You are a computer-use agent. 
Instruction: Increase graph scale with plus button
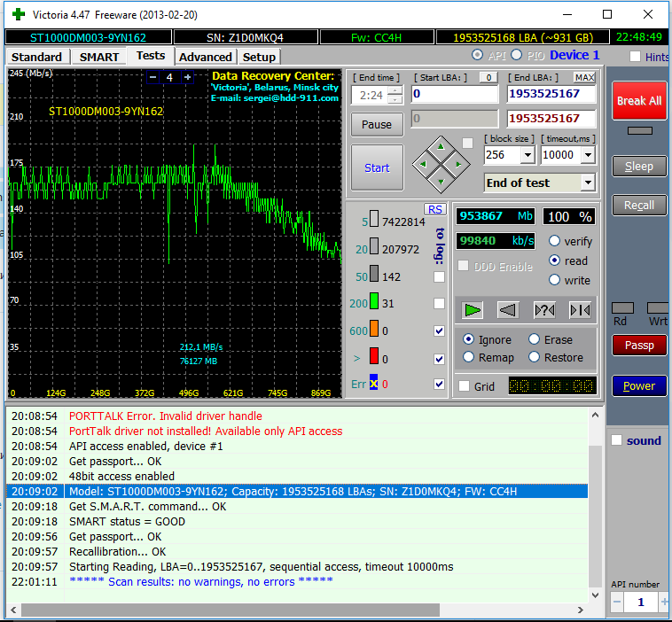click(187, 77)
